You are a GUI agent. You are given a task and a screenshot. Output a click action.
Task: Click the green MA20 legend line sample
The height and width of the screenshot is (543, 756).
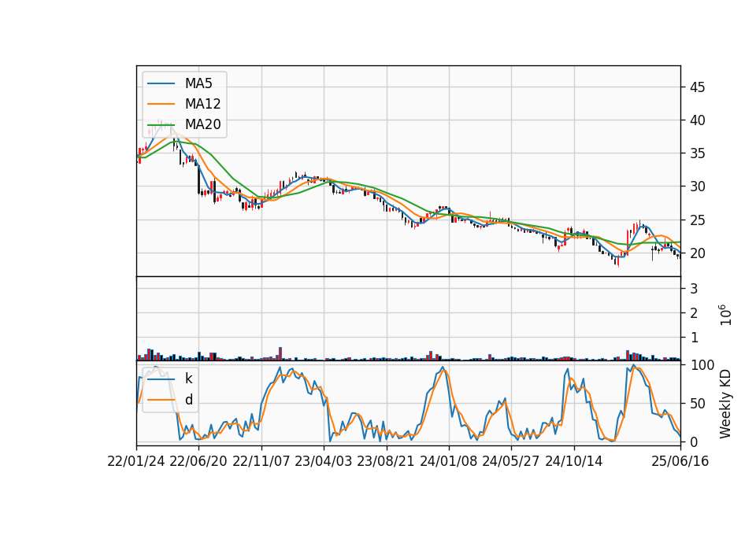(x=161, y=125)
